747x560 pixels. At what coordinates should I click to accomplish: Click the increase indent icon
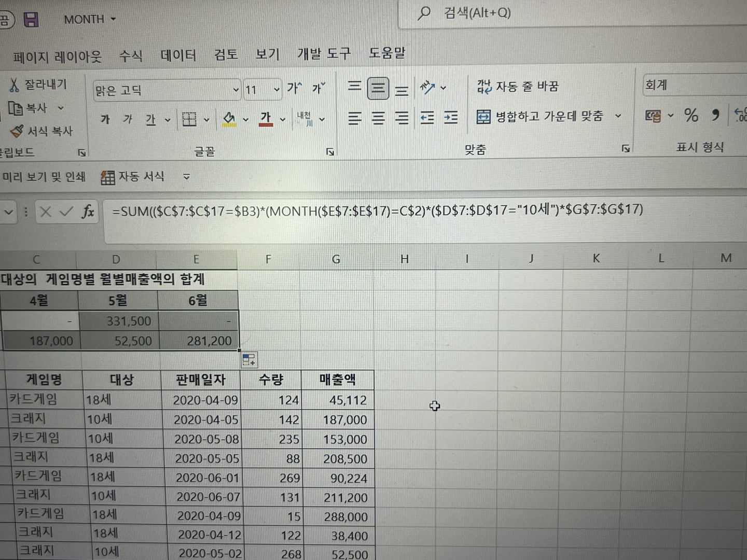451,118
